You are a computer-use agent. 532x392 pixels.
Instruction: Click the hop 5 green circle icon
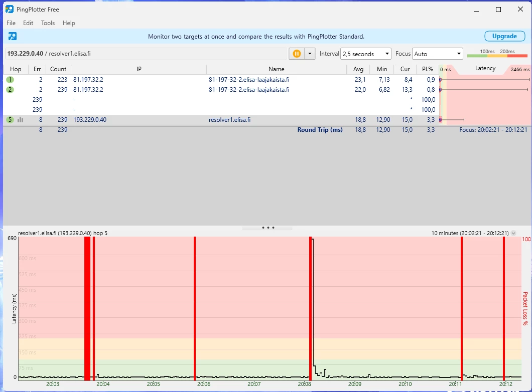[x=10, y=120]
